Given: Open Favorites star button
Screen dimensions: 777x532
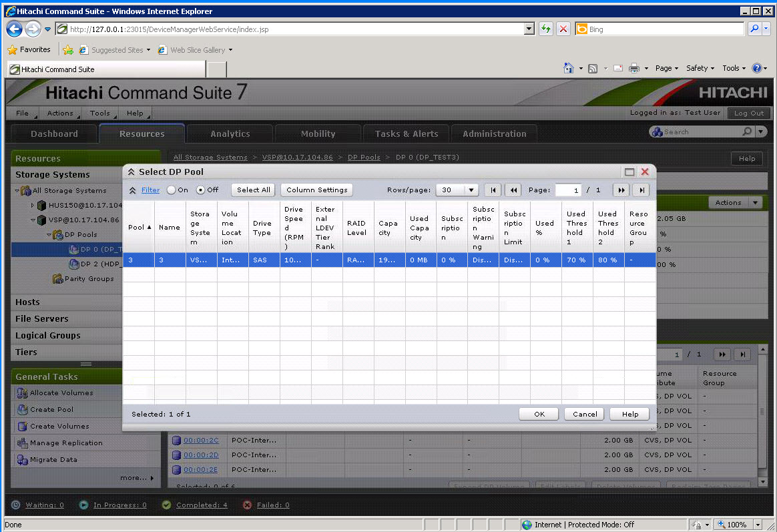Looking at the screenshot, I should [x=29, y=49].
